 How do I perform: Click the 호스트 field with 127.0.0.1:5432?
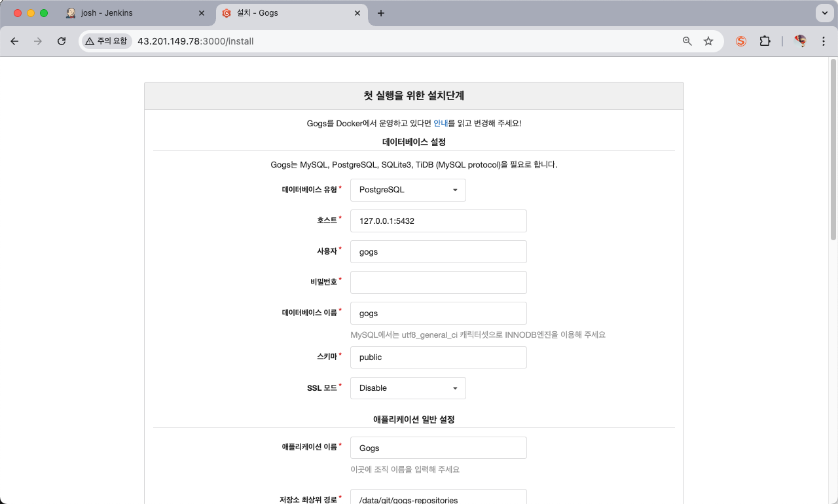[x=439, y=221]
